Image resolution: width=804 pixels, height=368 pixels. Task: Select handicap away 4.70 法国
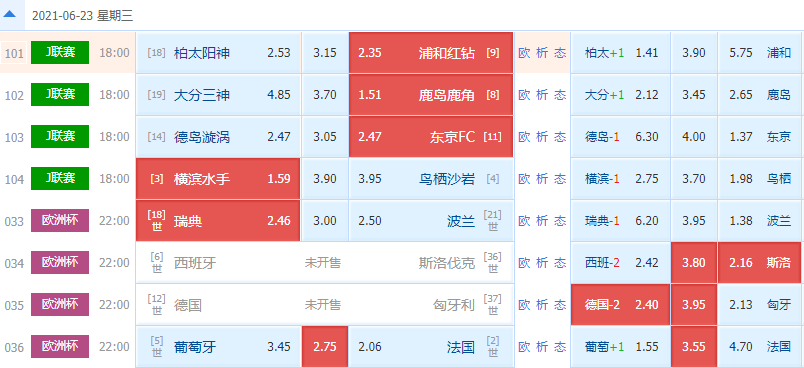[759, 347]
